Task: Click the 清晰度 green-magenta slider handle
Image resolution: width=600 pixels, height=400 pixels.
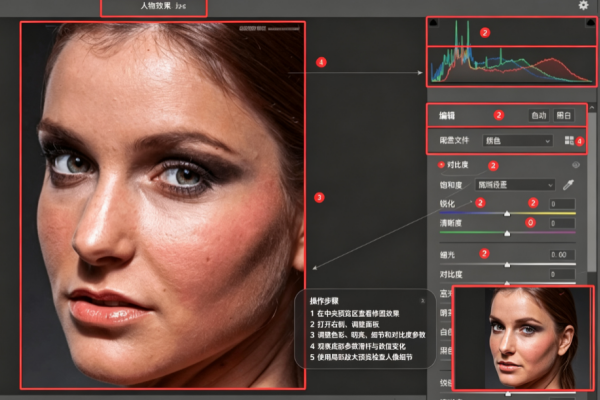Action: pos(507,233)
